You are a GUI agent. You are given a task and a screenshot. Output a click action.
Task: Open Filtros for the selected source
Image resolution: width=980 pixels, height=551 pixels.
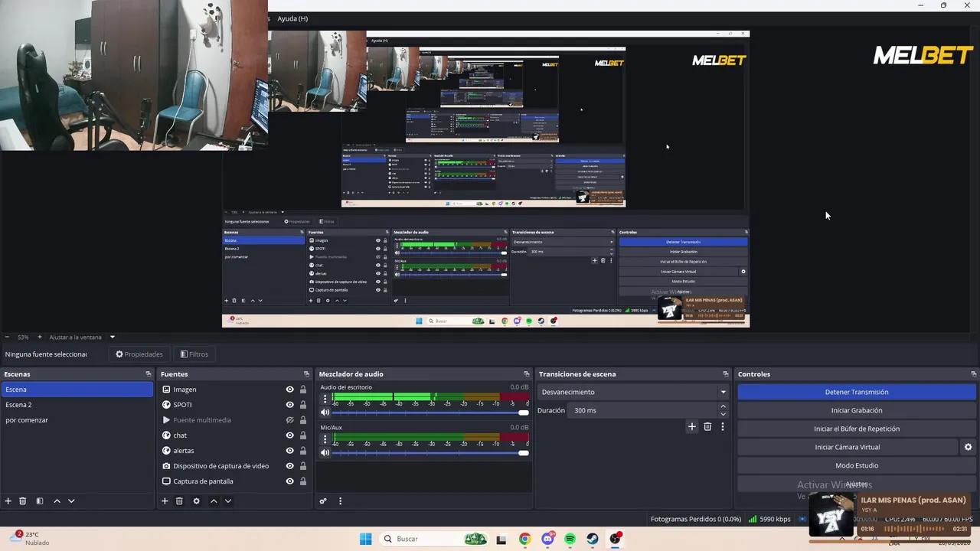(194, 354)
